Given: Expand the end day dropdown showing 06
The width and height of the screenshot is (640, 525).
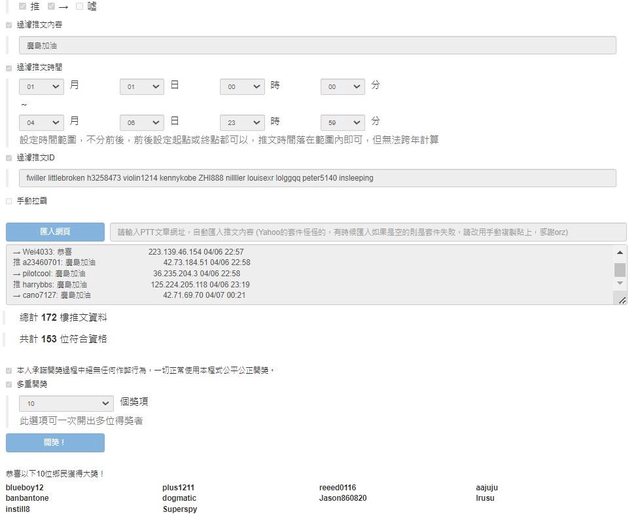Looking at the screenshot, I should tap(141, 121).
